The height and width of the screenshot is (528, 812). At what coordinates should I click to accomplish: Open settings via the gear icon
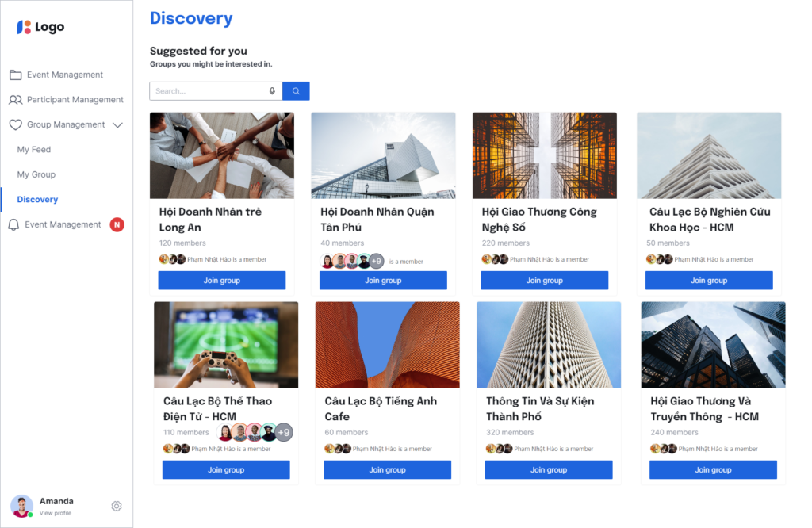coord(117,506)
